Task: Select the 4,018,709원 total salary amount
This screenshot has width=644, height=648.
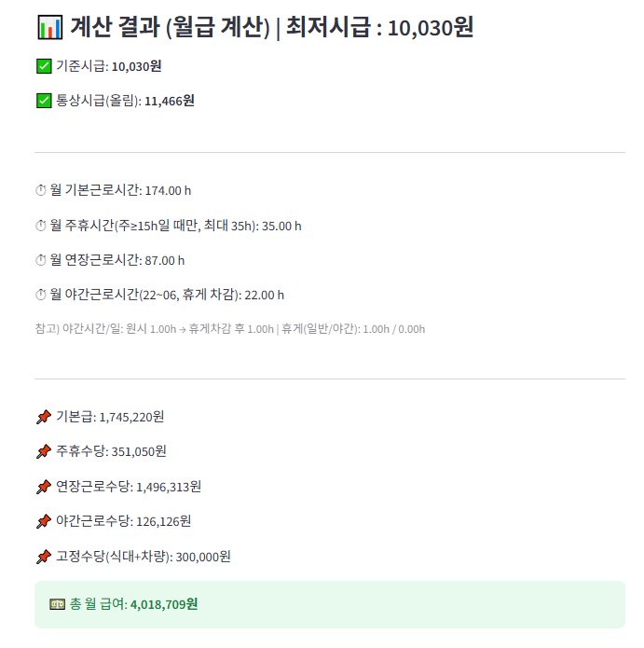Action: 163,604
